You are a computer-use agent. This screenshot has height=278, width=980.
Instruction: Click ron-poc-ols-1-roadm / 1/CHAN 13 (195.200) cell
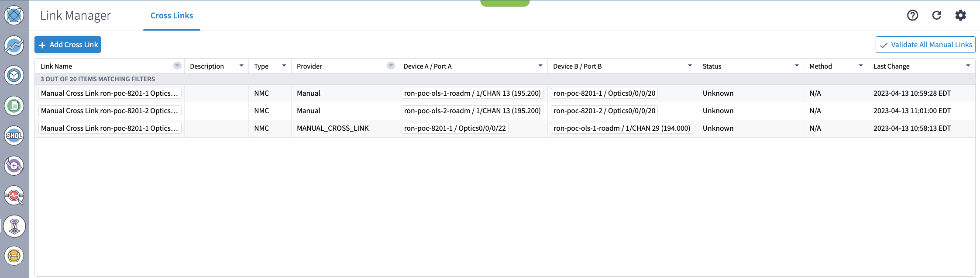click(x=472, y=93)
